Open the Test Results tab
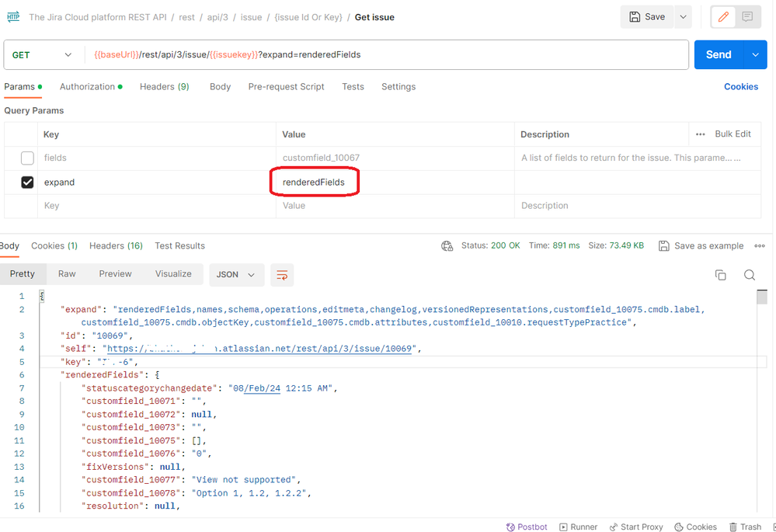 click(179, 246)
